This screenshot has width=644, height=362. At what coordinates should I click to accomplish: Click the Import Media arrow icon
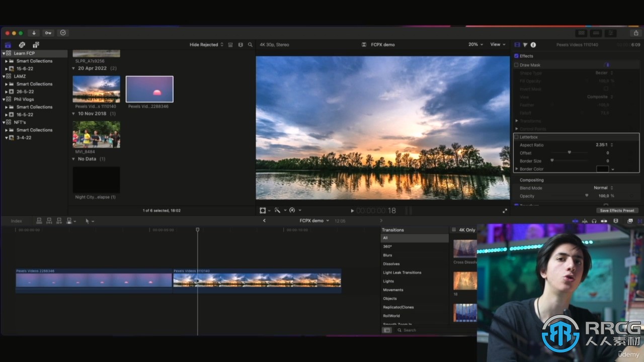(x=34, y=33)
